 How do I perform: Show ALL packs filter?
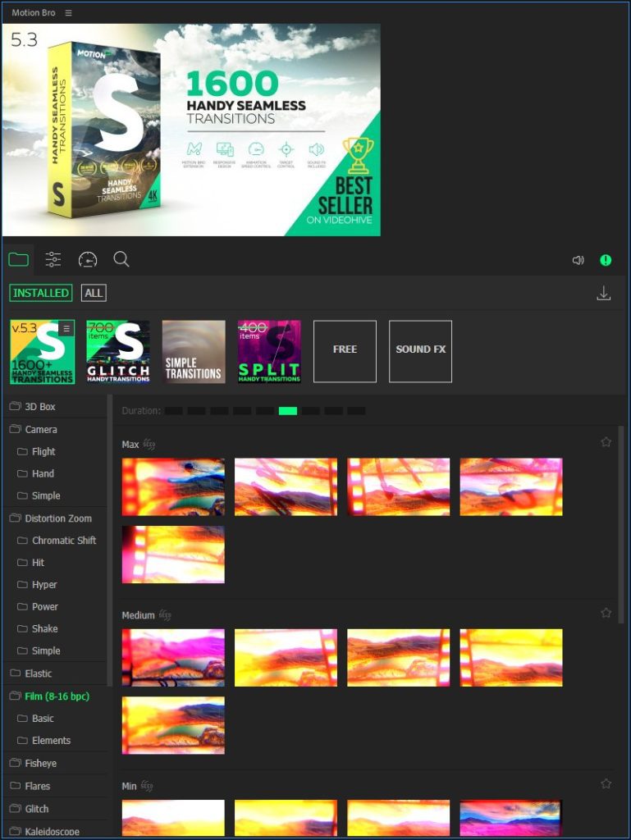[94, 293]
